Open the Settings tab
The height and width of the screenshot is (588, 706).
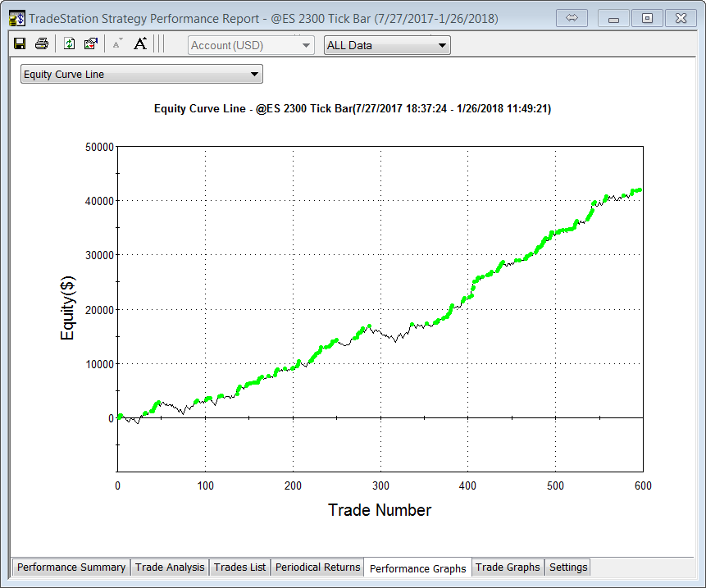click(568, 567)
